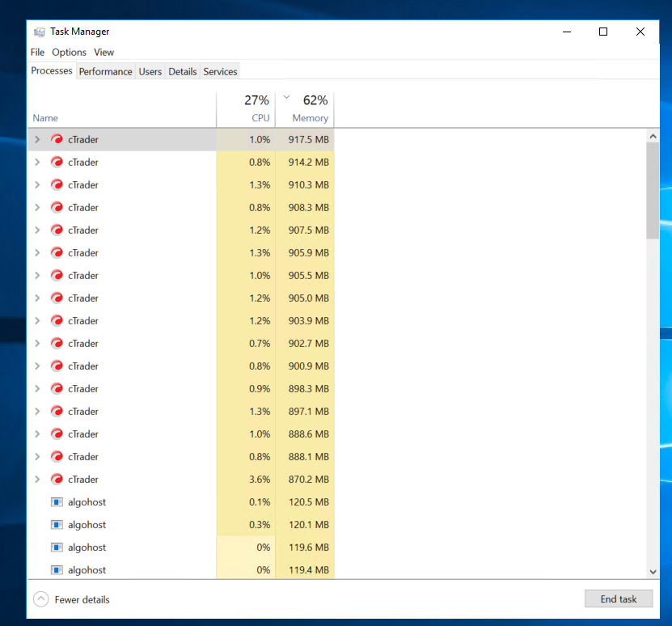Expand the cTrader process using 914.2 MB
Image resolution: width=672 pixels, height=626 pixels.
tap(37, 162)
